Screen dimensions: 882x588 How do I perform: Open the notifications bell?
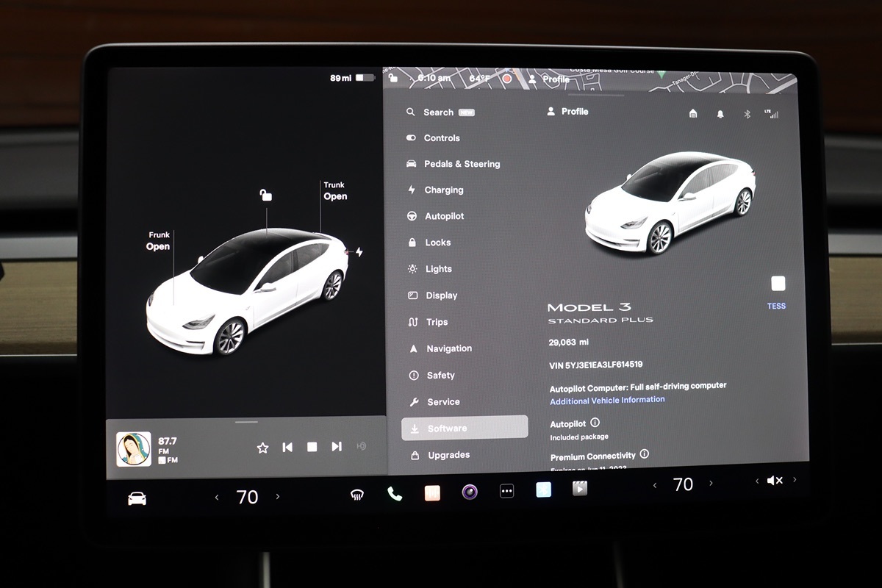(720, 115)
